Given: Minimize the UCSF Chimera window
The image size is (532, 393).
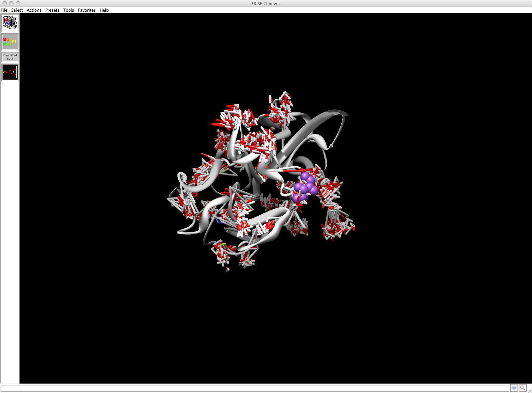Looking at the screenshot, I should pos(11,3).
